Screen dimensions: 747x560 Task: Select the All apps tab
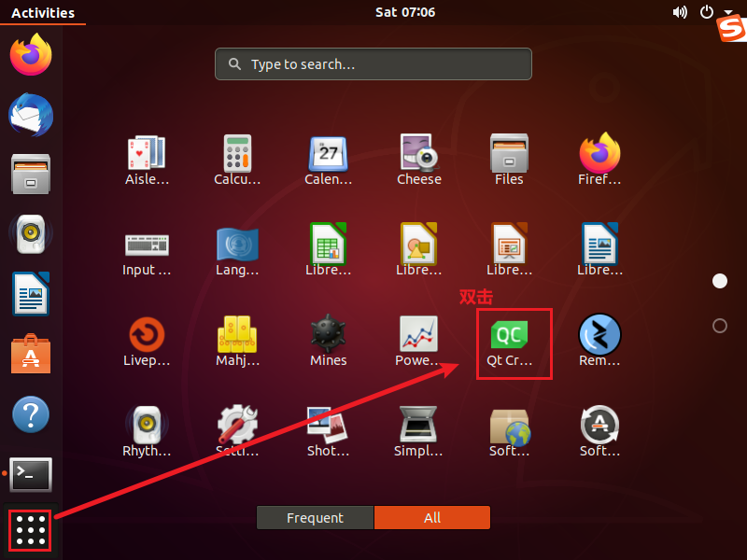coord(432,518)
